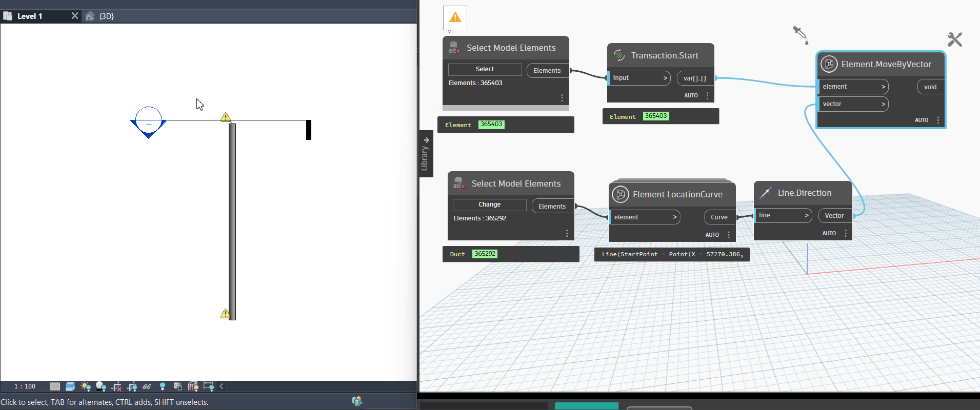Click green ID 365403 under Transaction.Start
The height and width of the screenshot is (410, 980).
[656, 116]
